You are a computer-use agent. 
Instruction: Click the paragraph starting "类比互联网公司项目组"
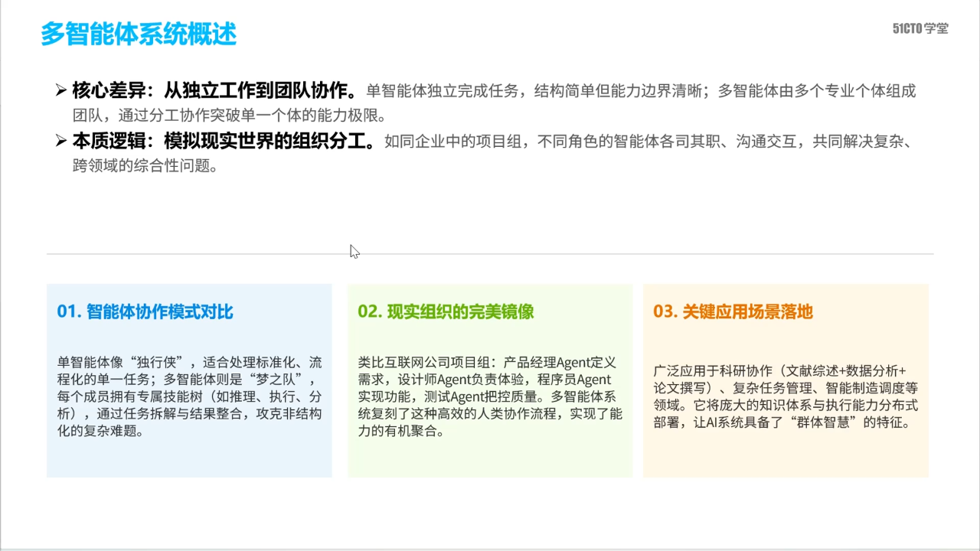coord(490,396)
